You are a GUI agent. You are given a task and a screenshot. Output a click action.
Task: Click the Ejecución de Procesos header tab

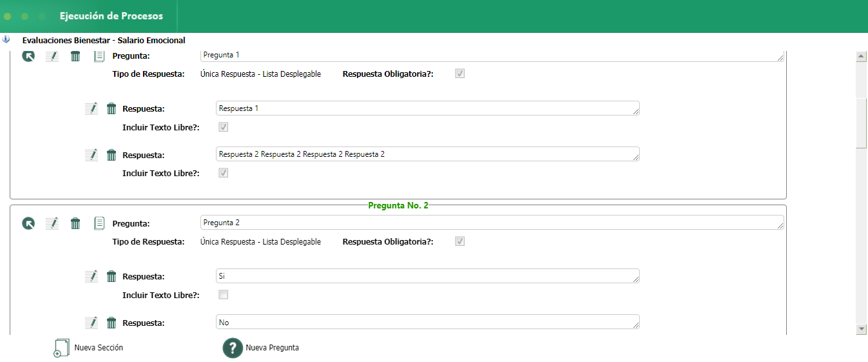[111, 16]
